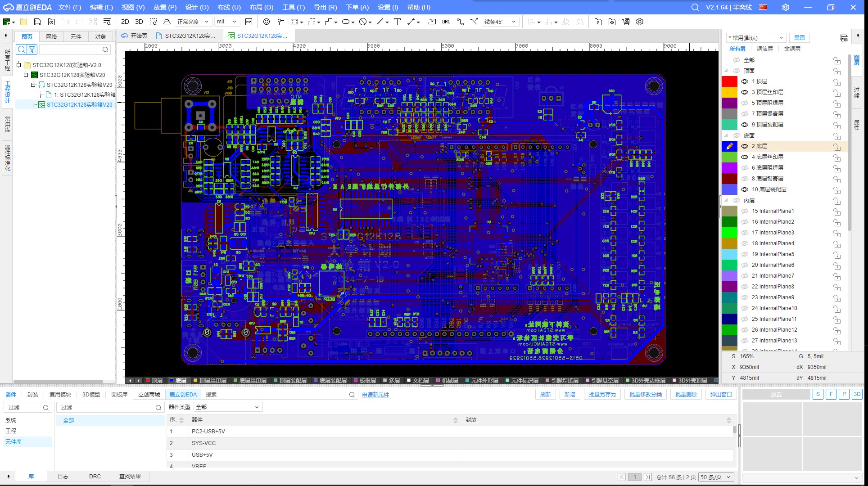This screenshot has width=868, height=486.
Task: Open the 布线 (U) menu
Action: coord(229,7)
